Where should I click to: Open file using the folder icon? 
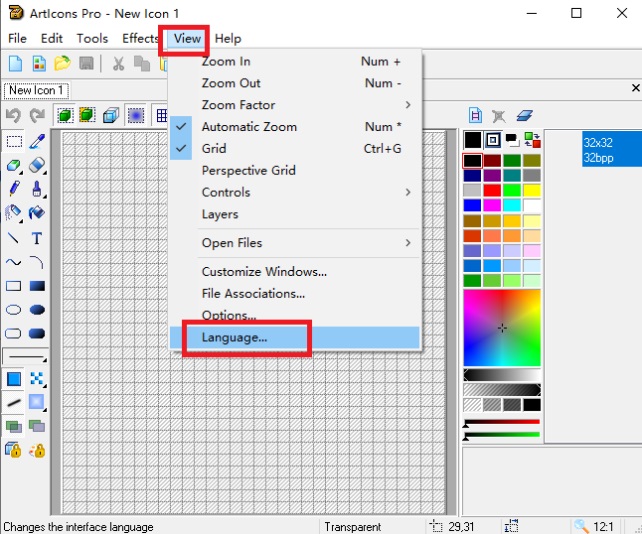(x=62, y=63)
